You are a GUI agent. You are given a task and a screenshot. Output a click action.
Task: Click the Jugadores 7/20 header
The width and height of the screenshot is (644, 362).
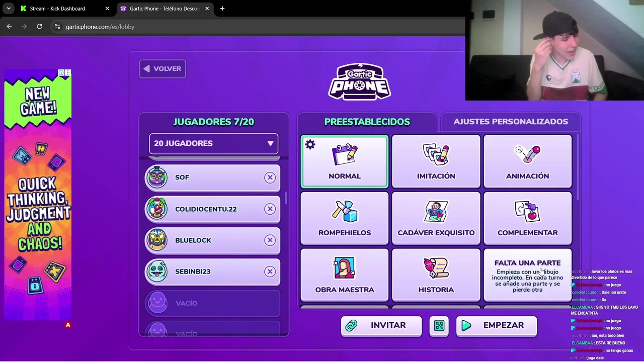click(x=213, y=122)
